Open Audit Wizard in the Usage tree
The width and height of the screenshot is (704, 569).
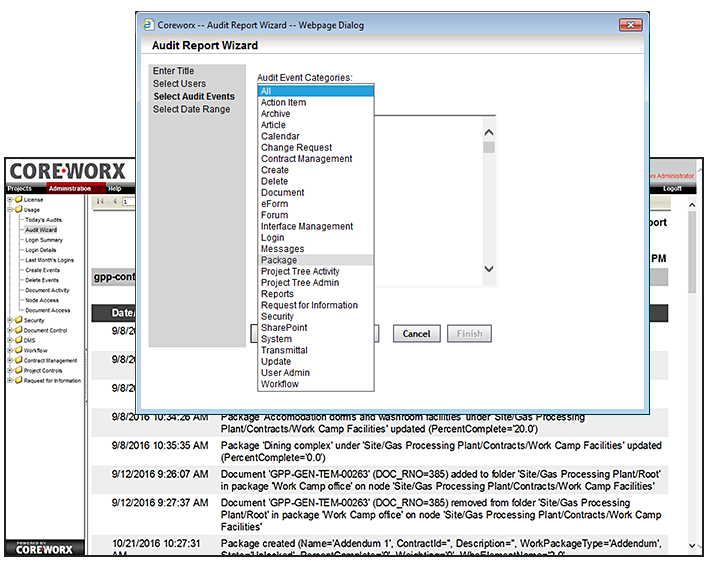click(x=41, y=230)
